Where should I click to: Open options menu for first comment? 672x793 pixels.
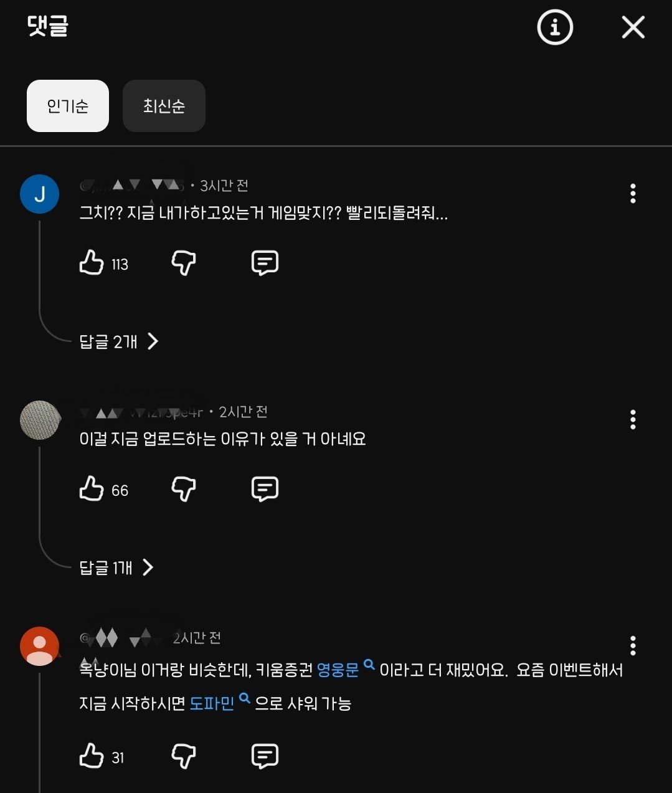(x=633, y=194)
